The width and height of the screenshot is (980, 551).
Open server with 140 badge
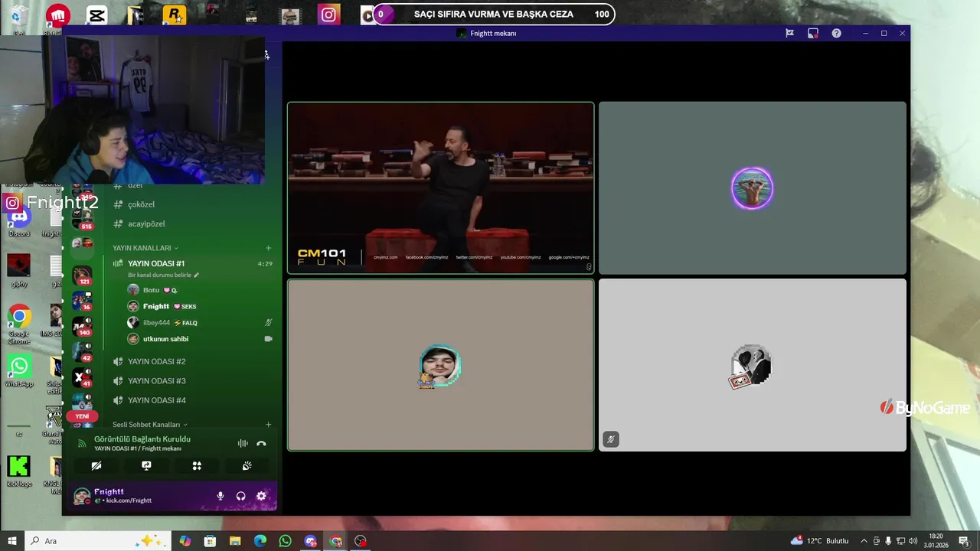click(82, 326)
